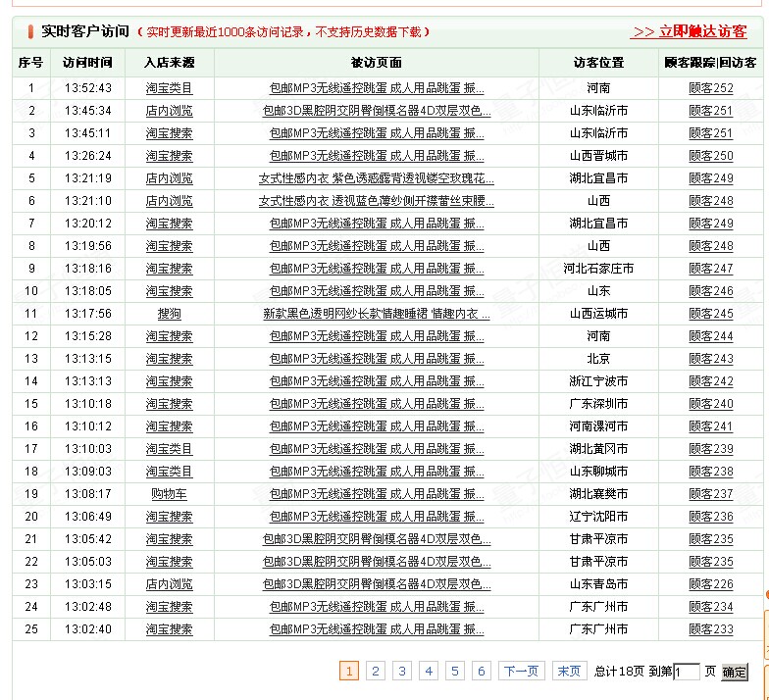Open 顾客241 tracking link
The image size is (769, 700).
pyautogui.click(x=711, y=426)
